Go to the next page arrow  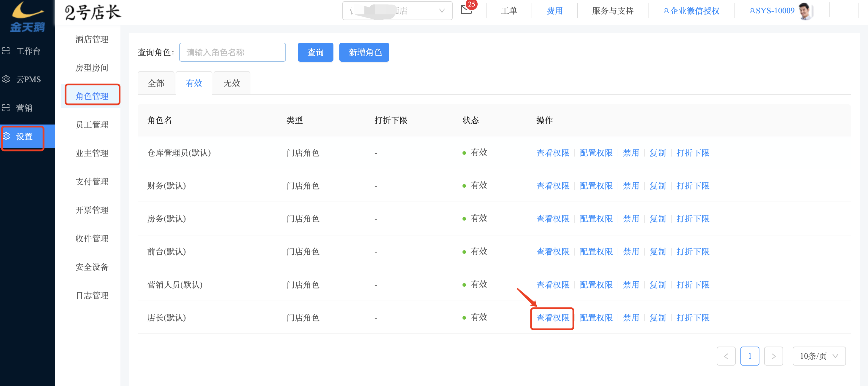click(773, 356)
